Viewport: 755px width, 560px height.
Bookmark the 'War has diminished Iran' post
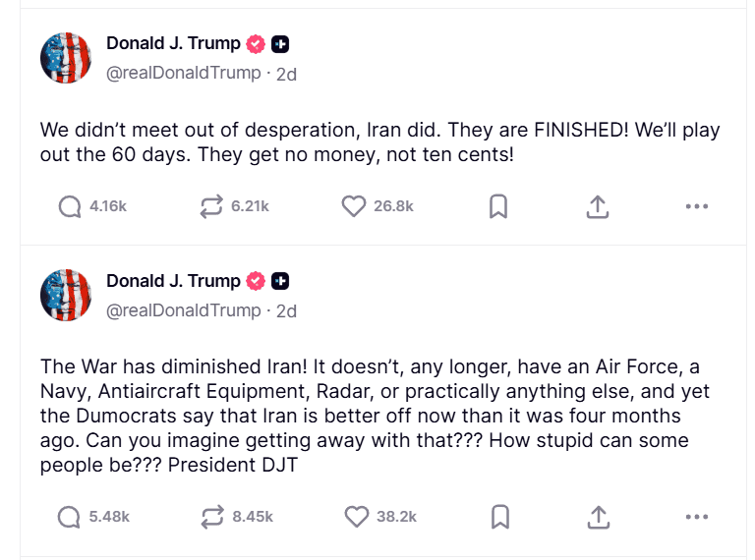[500, 517]
